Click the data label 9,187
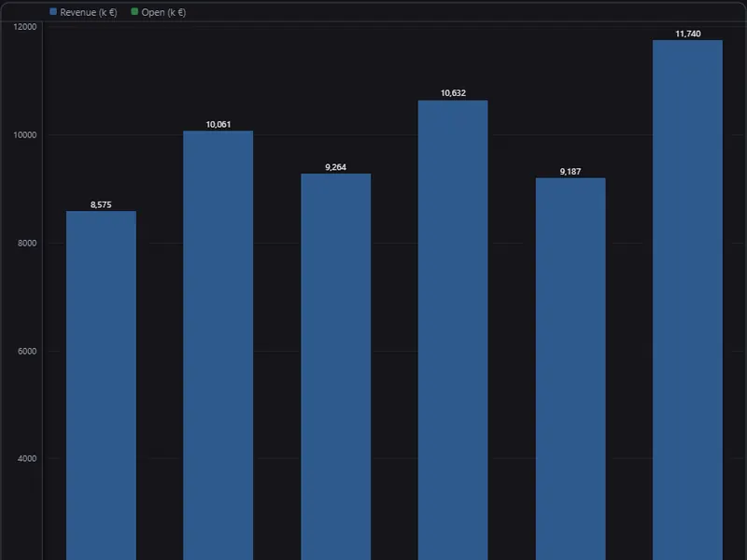Image resolution: width=747 pixels, height=560 pixels. pyautogui.click(x=571, y=172)
